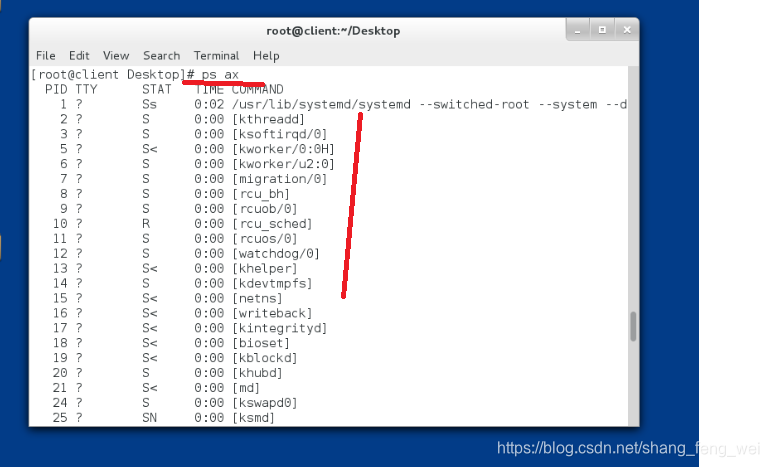Click the [writeback] process entry
The height and width of the screenshot is (467, 769).
(272, 313)
